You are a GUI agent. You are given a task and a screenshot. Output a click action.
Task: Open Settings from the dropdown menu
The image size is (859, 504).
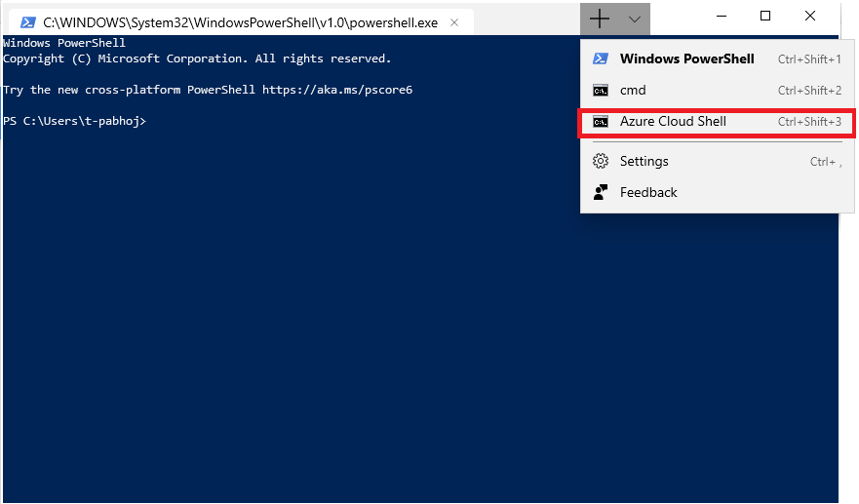point(644,161)
